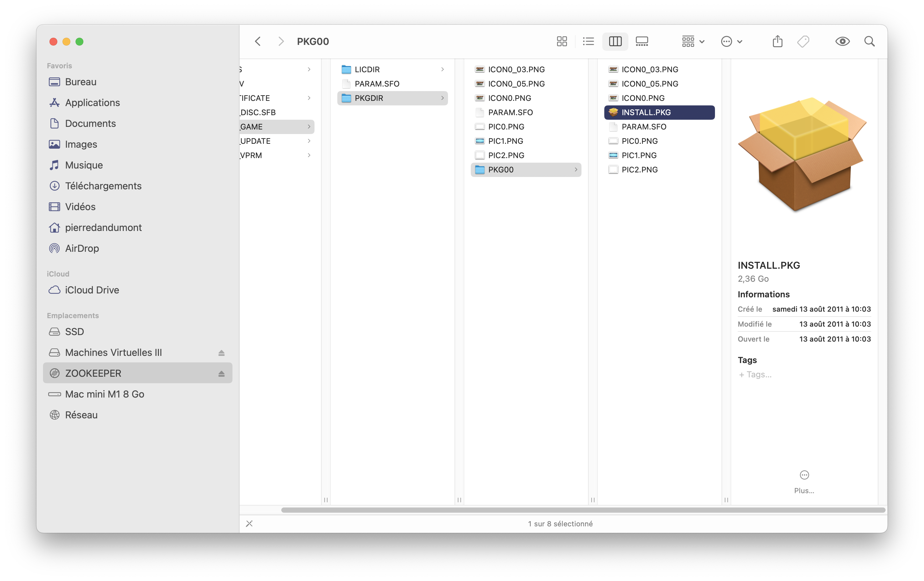Click the pierredandumont home icon
This screenshot has width=924, height=581.
[x=54, y=227]
